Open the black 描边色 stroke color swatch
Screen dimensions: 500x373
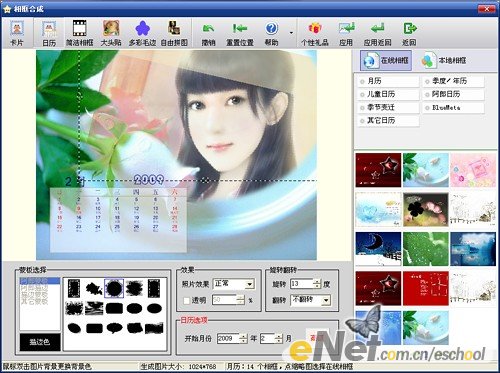tap(40, 342)
